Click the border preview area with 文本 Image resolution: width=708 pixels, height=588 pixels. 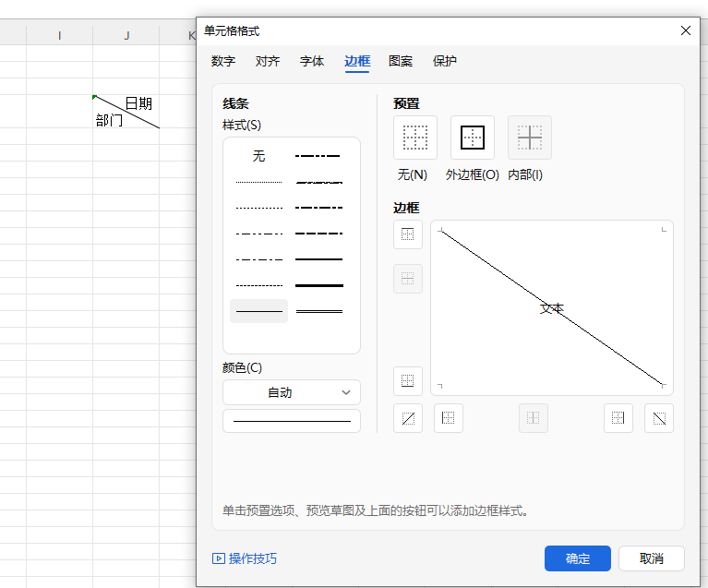coord(552,308)
